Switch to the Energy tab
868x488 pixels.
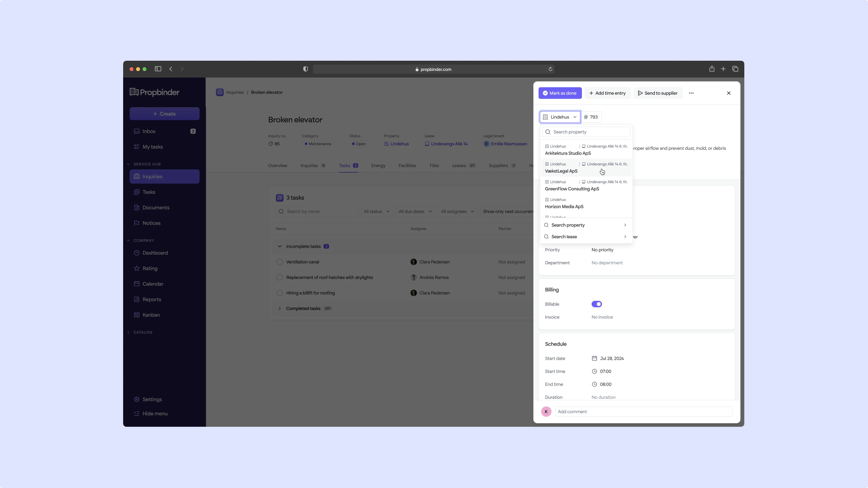(378, 166)
